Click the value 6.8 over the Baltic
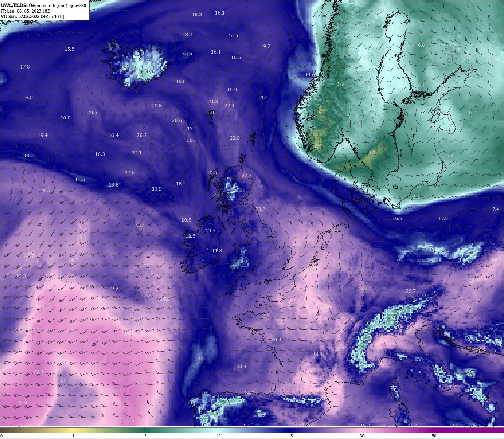Image resolution: width=504 pixels, height=439 pixels. (450, 156)
